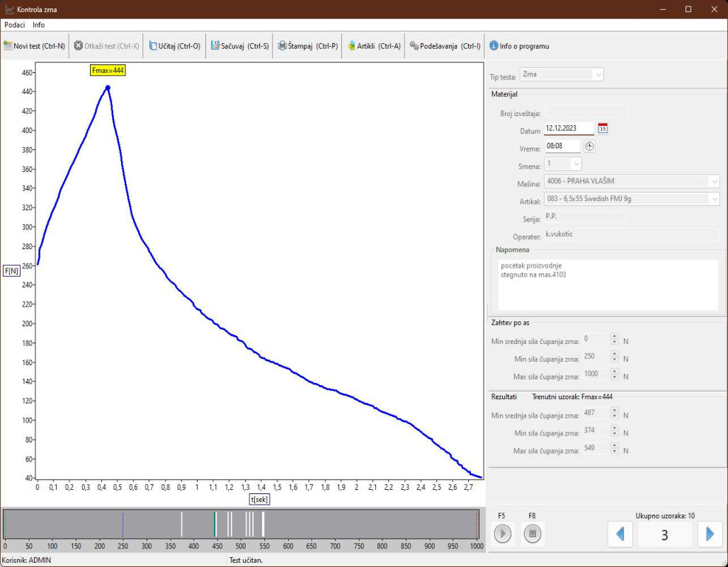Start a new test with Novi test
Viewport: 728px width, 567px height.
pyautogui.click(x=35, y=46)
